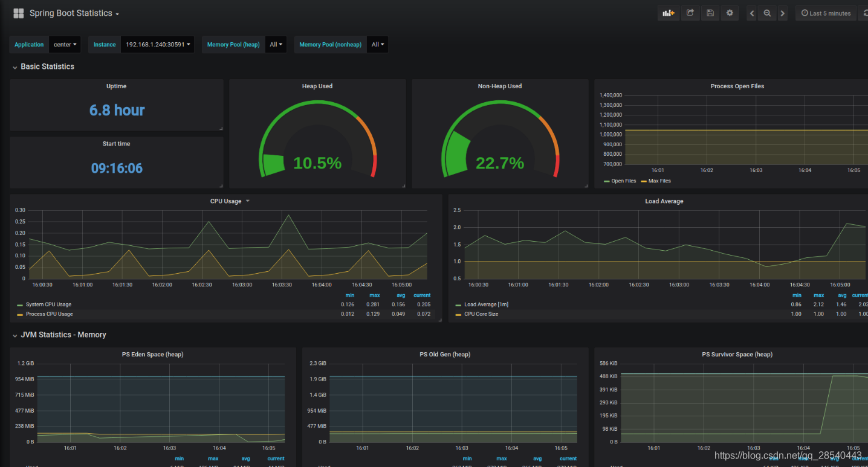
Task: Sort Load Average legend by max column
Action: coord(819,295)
